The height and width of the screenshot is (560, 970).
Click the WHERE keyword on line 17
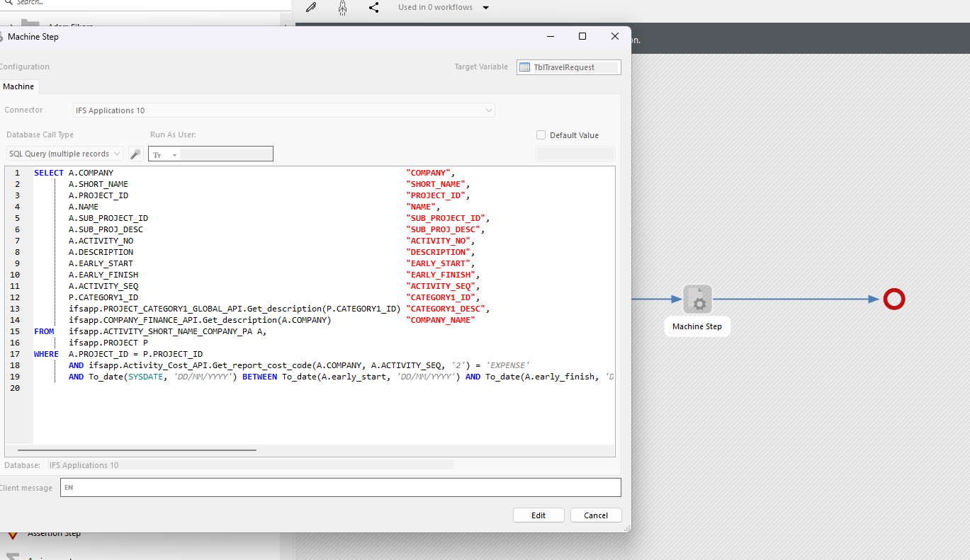46,354
